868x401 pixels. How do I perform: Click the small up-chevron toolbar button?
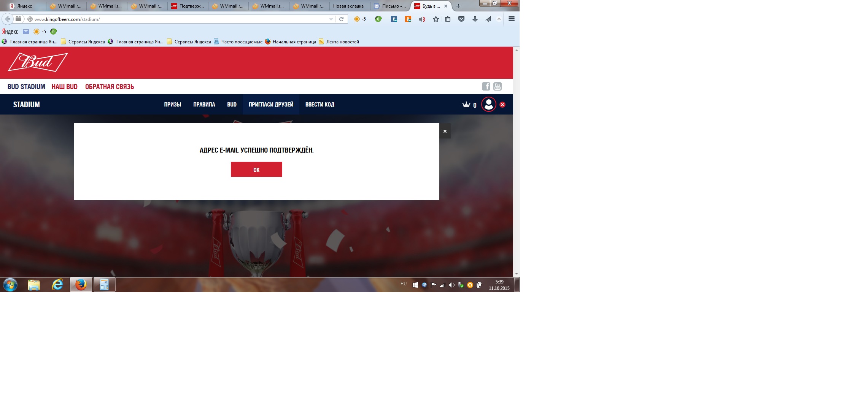coord(499,19)
